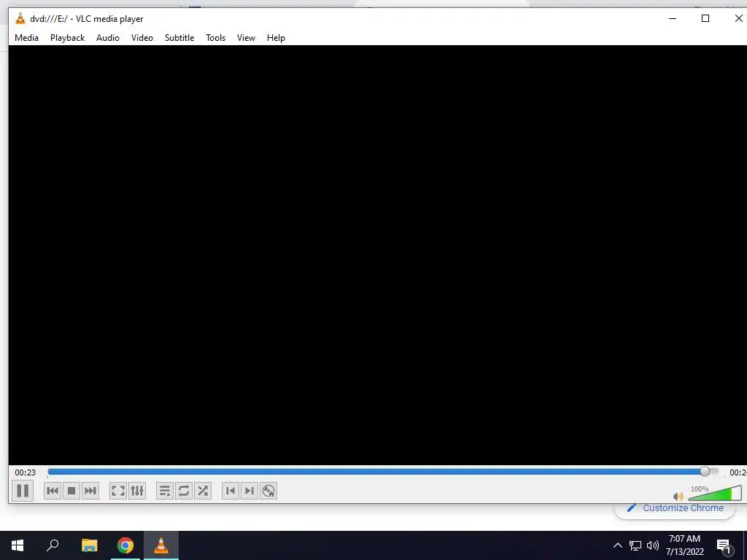
Task: Open the Subtitle menu
Action: tap(179, 38)
